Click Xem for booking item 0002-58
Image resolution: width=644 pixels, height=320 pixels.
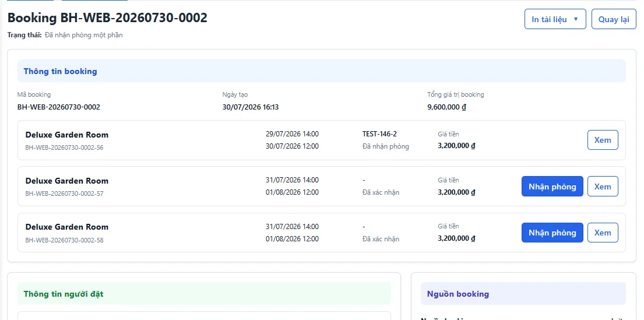[603, 233]
